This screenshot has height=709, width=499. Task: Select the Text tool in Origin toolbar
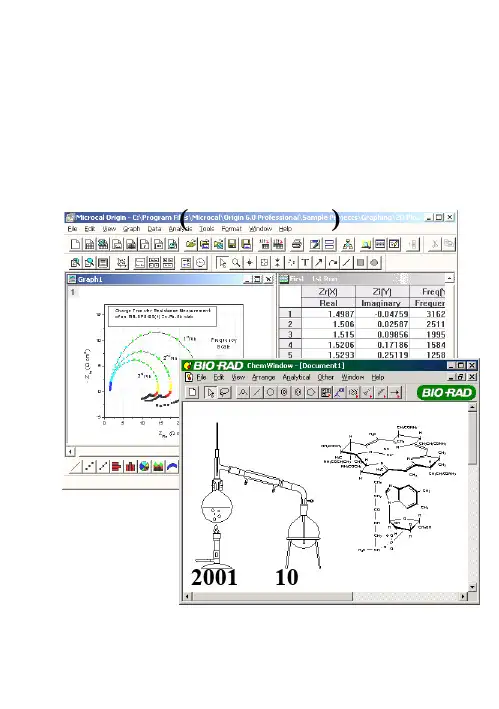tap(305, 262)
